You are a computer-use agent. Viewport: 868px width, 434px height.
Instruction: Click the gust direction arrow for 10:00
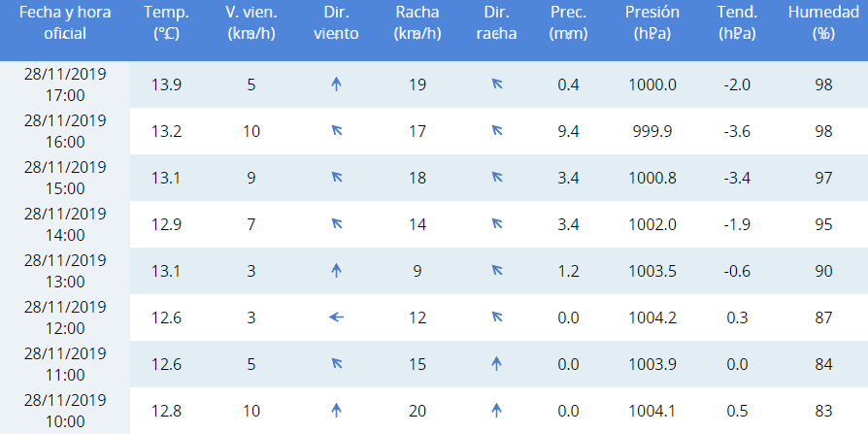[497, 410]
